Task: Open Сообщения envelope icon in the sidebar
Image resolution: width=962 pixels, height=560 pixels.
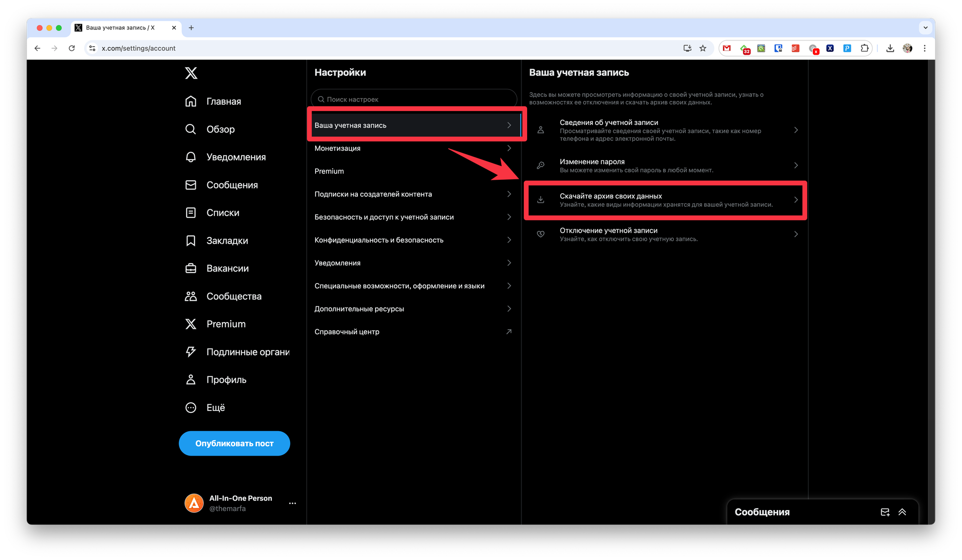Action: [191, 185]
